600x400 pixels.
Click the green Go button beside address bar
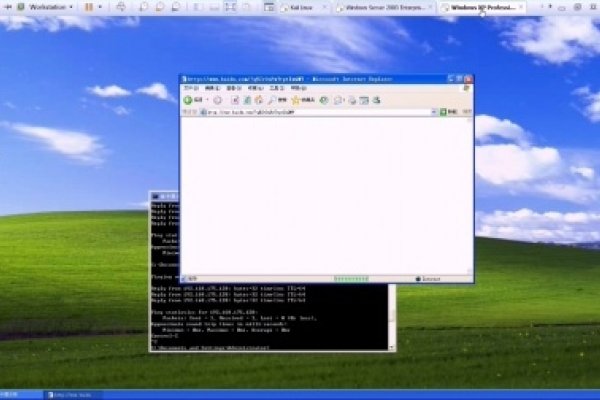coord(448,112)
